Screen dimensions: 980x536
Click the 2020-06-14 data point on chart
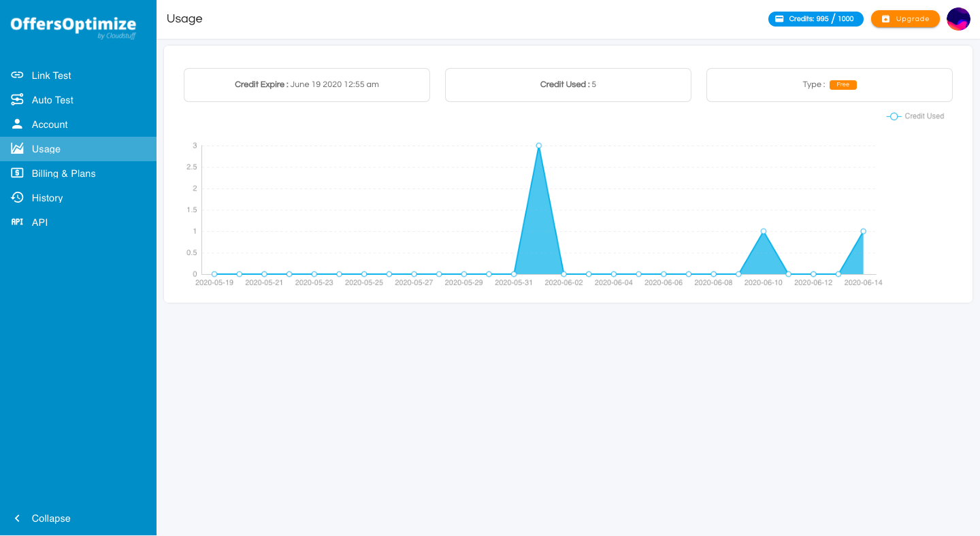pyautogui.click(x=863, y=231)
